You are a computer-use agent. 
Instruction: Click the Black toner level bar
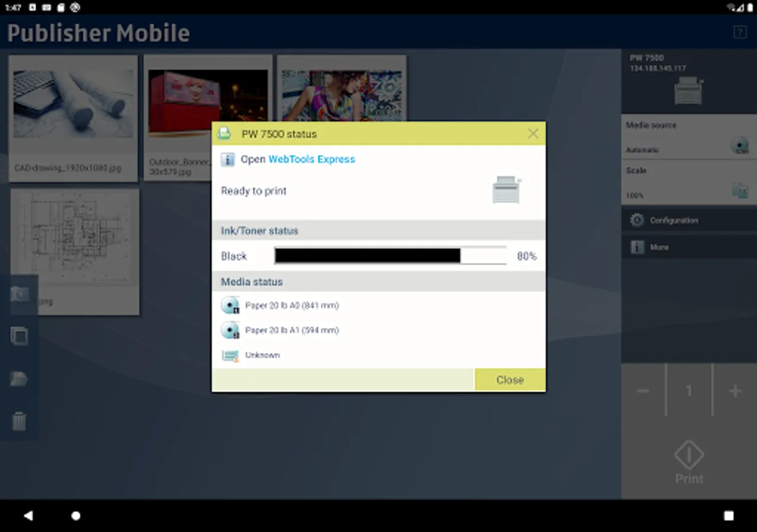coord(390,256)
